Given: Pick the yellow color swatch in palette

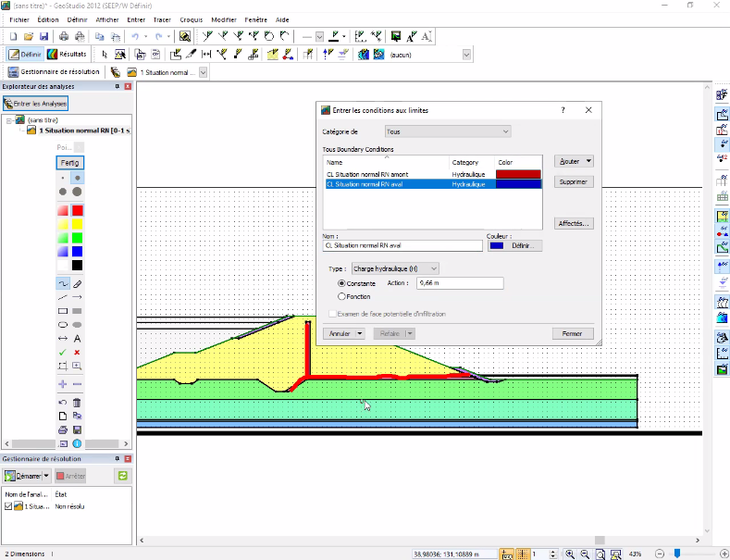Looking at the screenshot, I should [78, 224].
